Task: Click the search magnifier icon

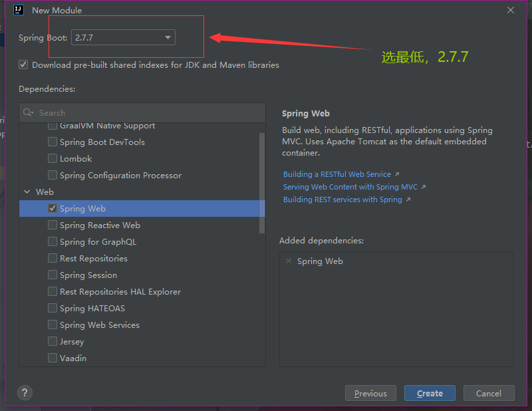Action: click(28, 112)
